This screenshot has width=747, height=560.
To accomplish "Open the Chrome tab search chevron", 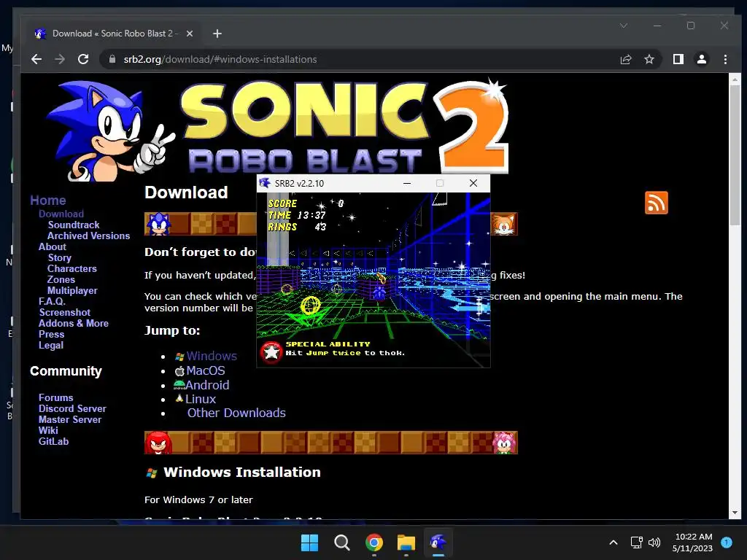I will tap(624, 26).
